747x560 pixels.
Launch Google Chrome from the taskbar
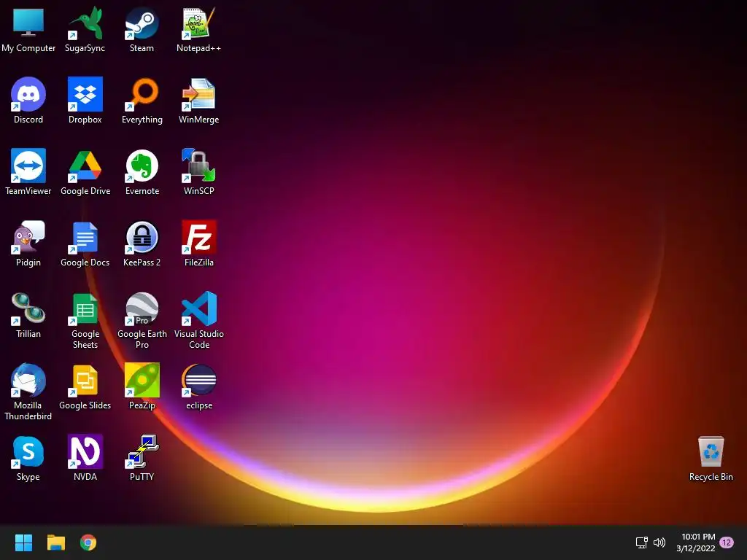click(88, 542)
